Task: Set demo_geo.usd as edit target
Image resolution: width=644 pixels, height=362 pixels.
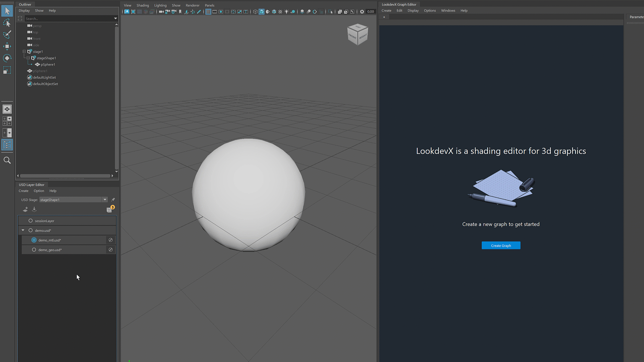Action: coord(34,250)
